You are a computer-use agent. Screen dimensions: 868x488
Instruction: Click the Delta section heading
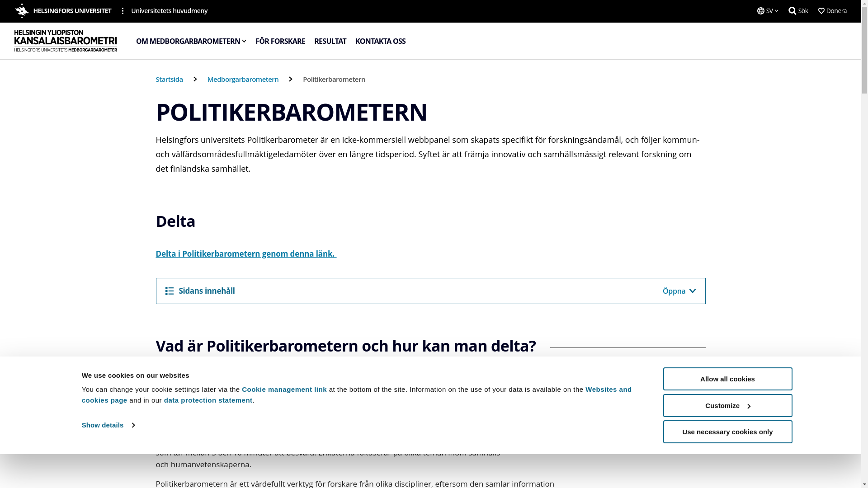pos(175,221)
